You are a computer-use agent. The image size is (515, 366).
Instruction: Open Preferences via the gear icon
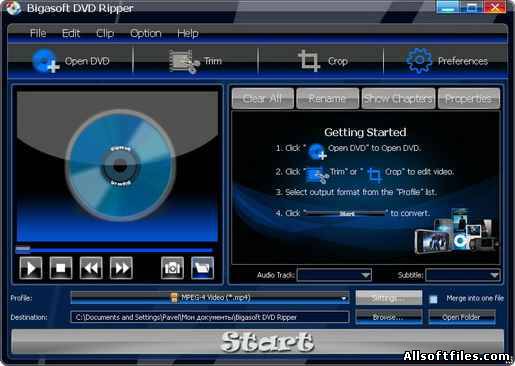[x=419, y=60]
